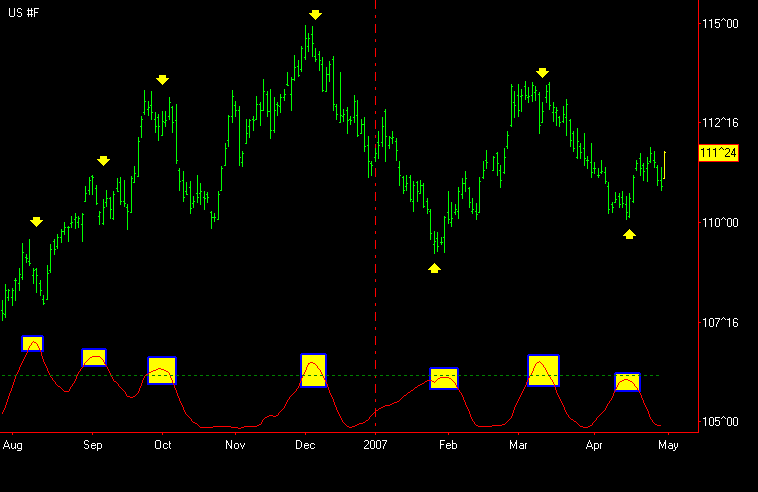Click the Nov label on time axis
This screenshot has width=758, height=492.
click(x=235, y=444)
